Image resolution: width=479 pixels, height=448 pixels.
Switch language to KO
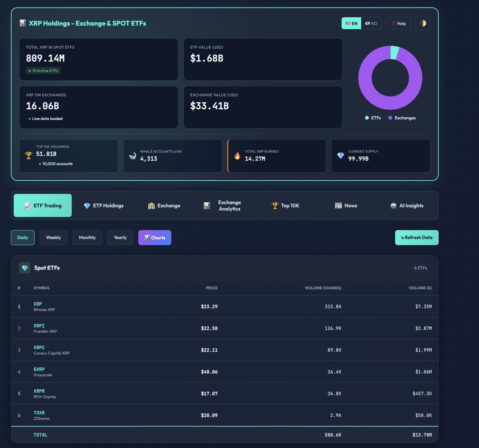371,23
